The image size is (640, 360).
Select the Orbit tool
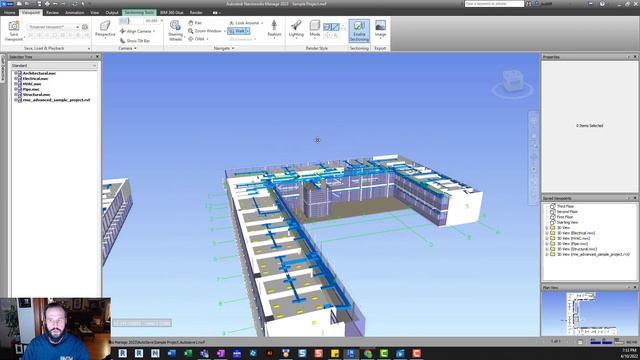pos(197,39)
